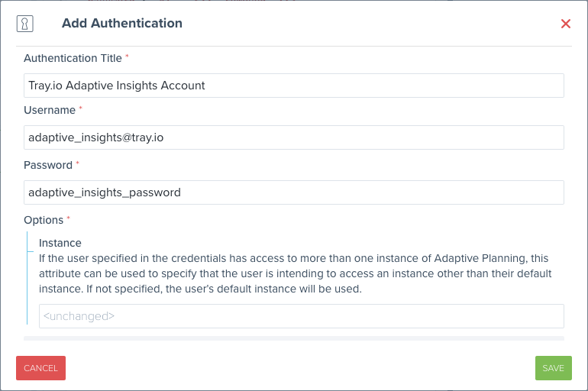This screenshot has width=588, height=391.
Task: Click the Instance heading under Options
Action: pos(60,243)
